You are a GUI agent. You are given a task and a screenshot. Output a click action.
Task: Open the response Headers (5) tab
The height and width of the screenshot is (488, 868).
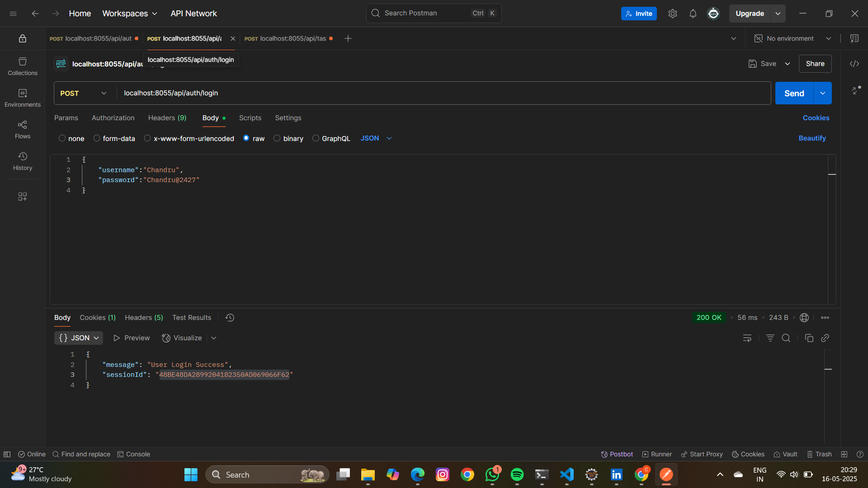[x=144, y=318]
